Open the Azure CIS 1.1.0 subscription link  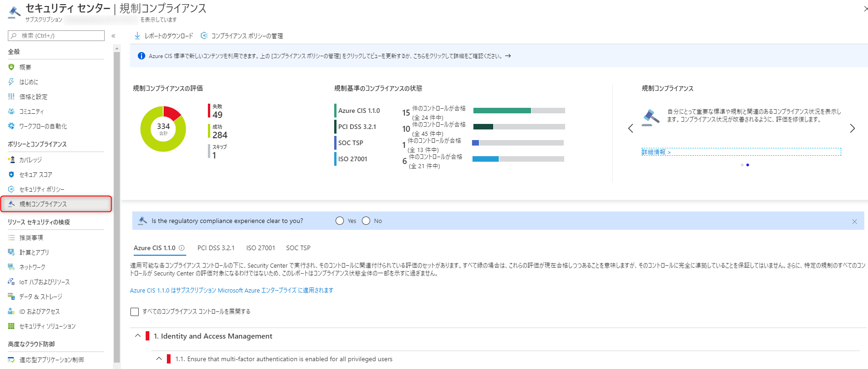[231, 290]
